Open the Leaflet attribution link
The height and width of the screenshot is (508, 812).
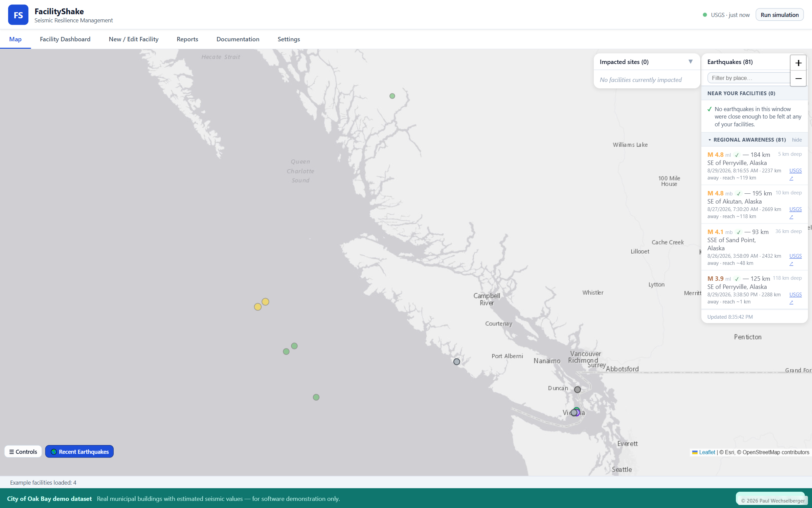(707, 452)
